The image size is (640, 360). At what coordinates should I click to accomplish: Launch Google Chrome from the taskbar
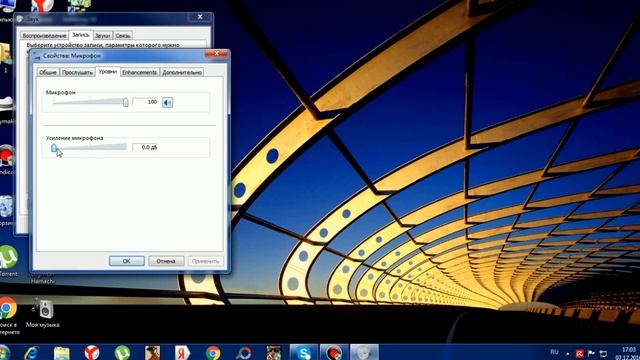coord(213,353)
